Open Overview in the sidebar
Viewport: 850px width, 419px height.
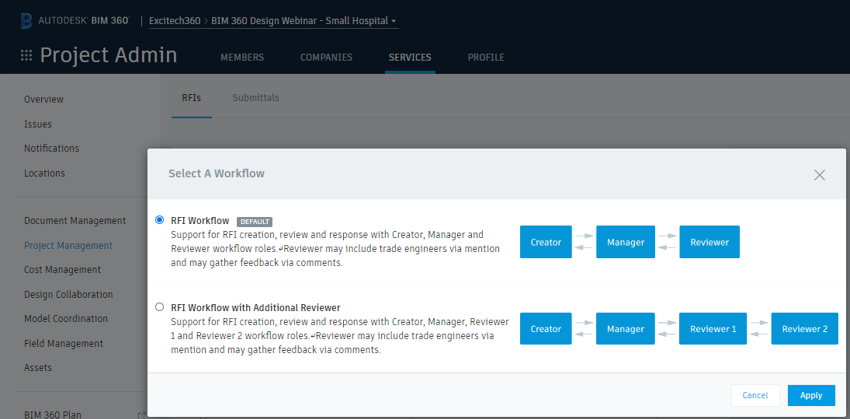pos(43,99)
